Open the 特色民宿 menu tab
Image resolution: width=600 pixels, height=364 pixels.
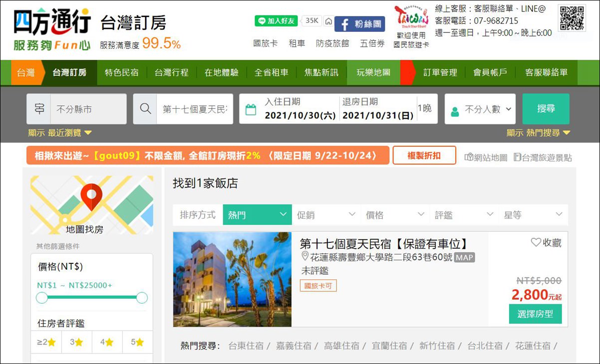tap(121, 72)
